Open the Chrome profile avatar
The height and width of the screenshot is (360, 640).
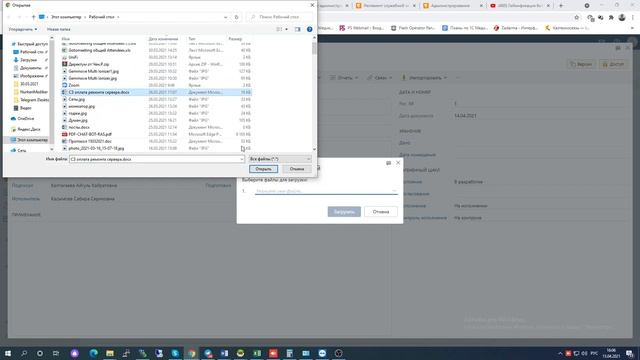tap(622, 17)
